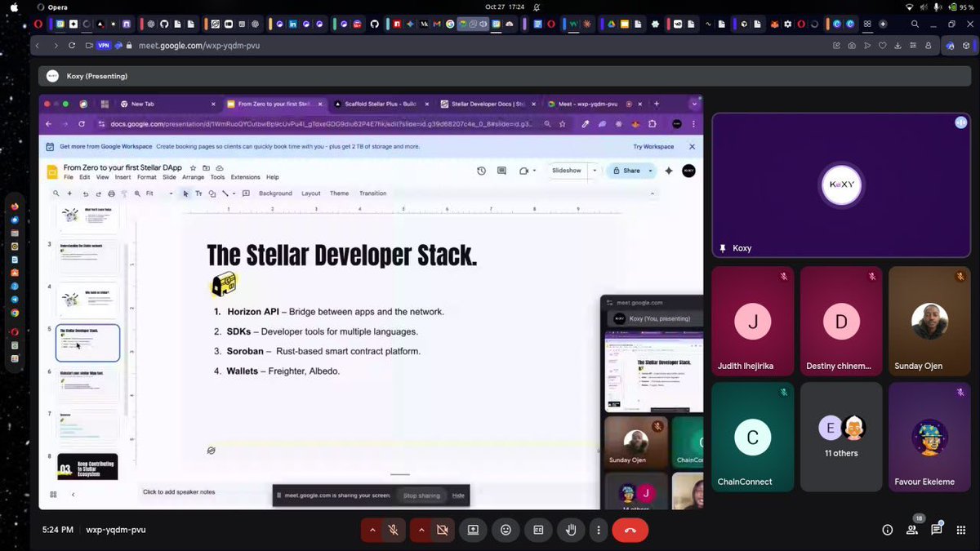Screen dimensions: 980x551
Task: Close Google Workspace promo banner
Action: click(x=692, y=146)
